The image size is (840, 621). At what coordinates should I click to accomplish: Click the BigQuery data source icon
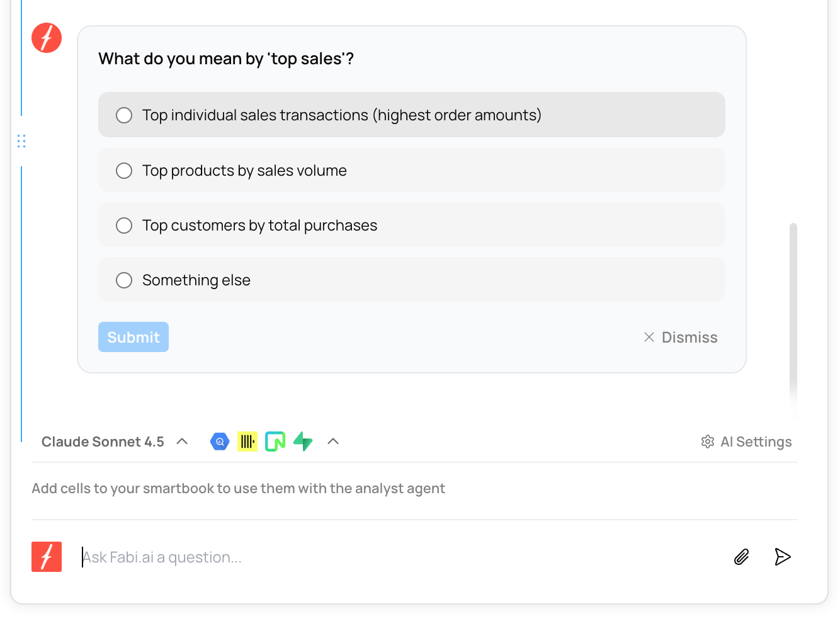point(220,442)
